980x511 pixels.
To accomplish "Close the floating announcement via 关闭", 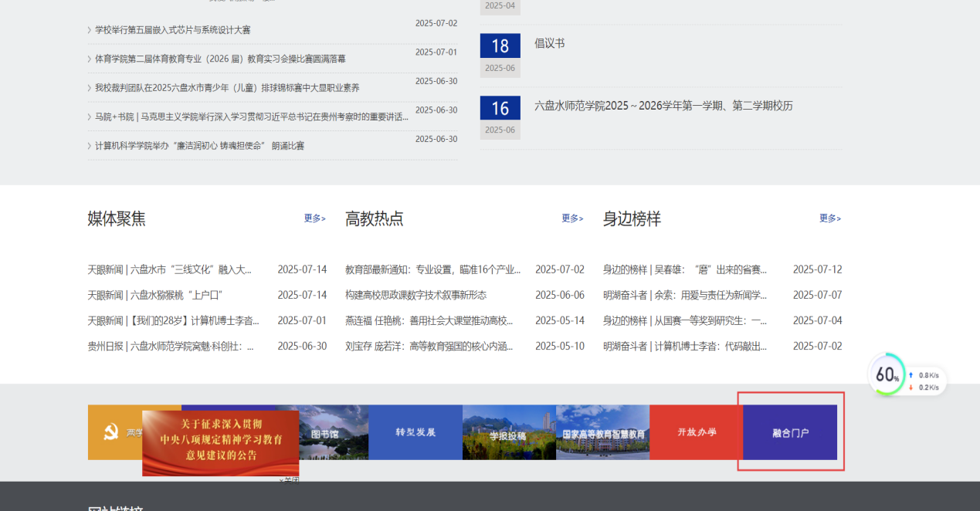I will pos(289,480).
